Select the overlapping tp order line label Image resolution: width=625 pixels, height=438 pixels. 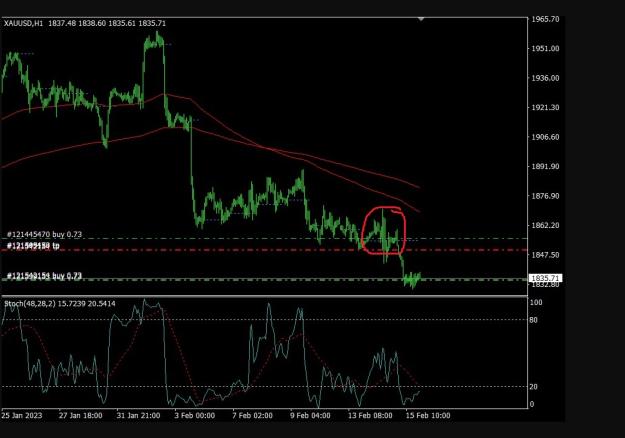click(33, 246)
